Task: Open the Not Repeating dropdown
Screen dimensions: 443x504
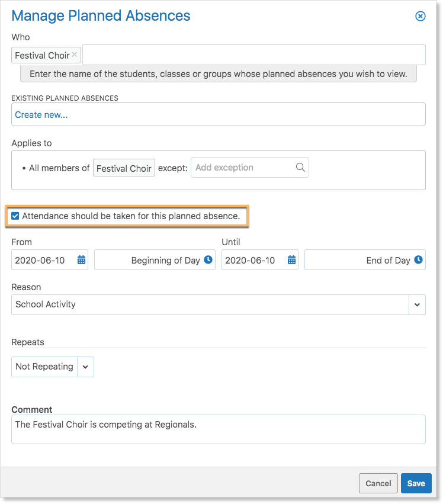Action: (x=53, y=367)
